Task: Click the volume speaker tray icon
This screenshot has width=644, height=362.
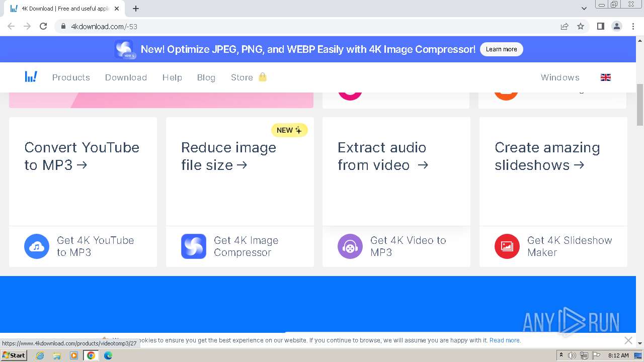Action: coord(572,355)
